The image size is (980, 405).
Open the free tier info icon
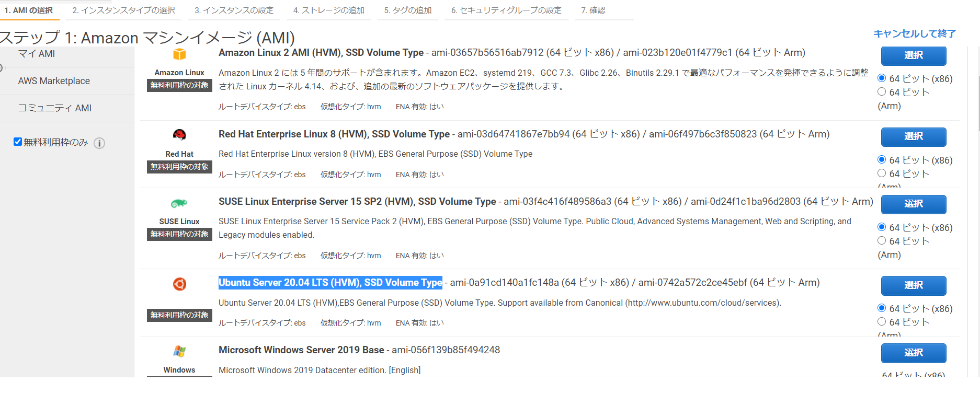point(99,143)
